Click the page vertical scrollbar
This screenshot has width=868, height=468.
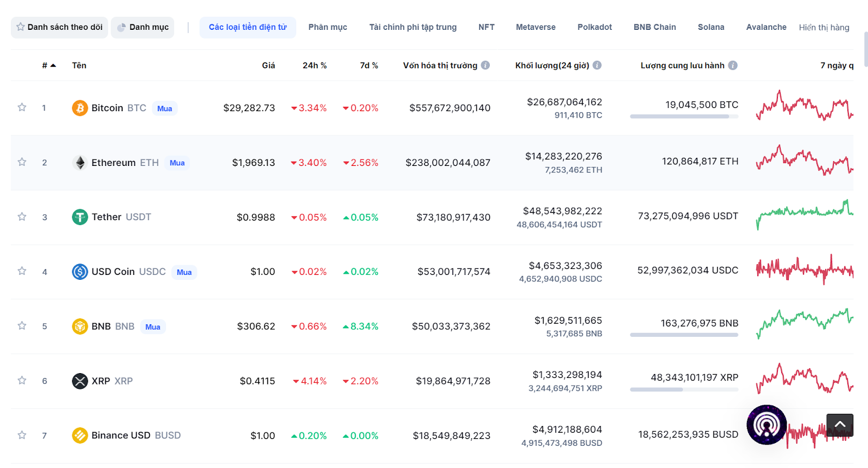click(866, 49)
